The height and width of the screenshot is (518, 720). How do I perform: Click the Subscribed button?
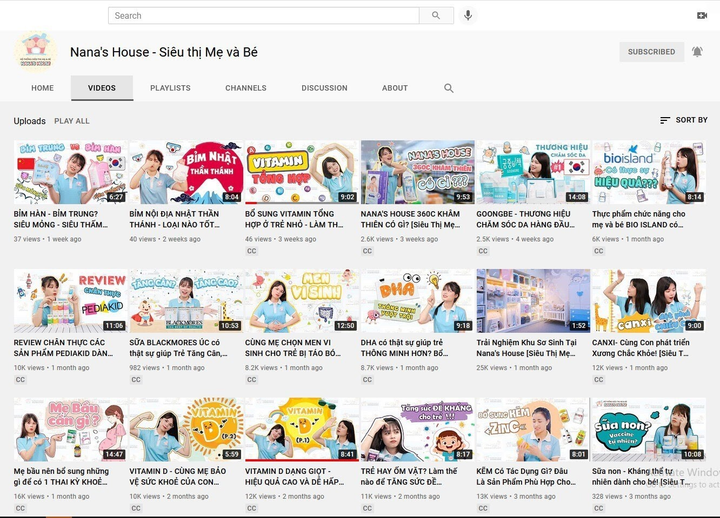click(652, 52)
